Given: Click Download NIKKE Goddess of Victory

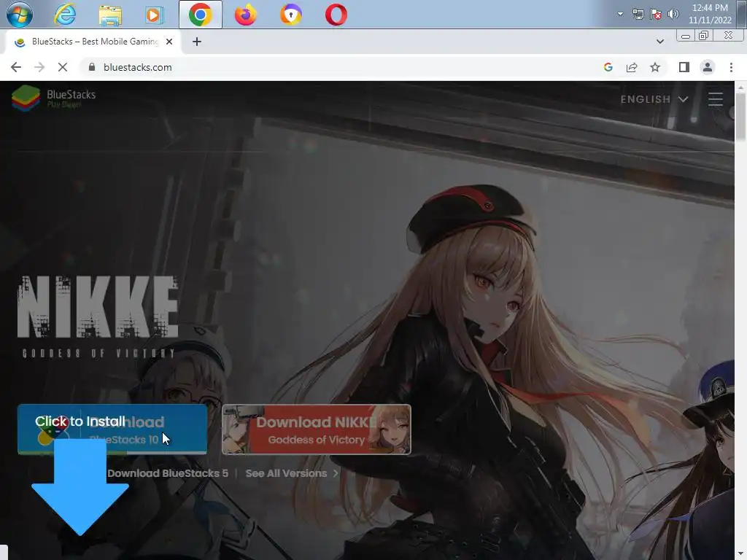Looking at the screenshot, I should [317, 429].
